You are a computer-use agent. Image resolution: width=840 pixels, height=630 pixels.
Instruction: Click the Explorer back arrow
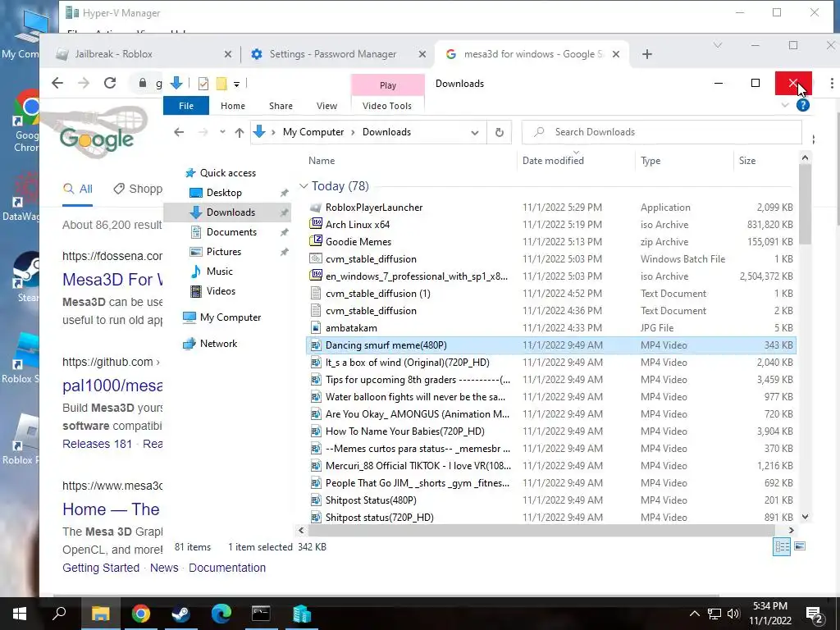click(x=179, y=132)
